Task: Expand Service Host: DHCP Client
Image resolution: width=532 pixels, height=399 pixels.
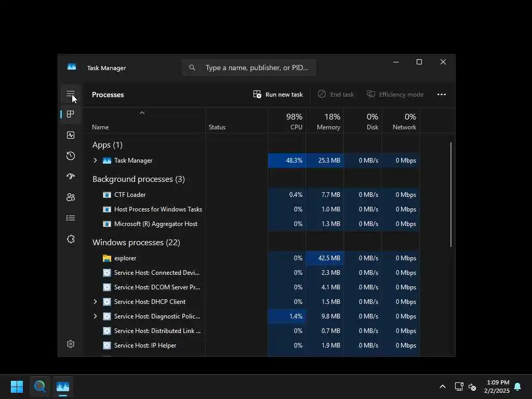Action: tap(96, 302)
